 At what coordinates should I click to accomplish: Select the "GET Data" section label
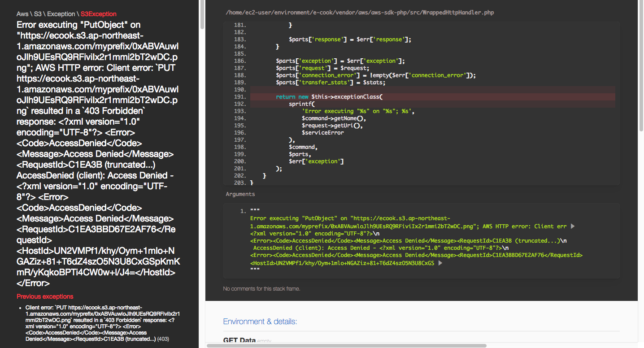pyautogui.click(x=239, y=340)
